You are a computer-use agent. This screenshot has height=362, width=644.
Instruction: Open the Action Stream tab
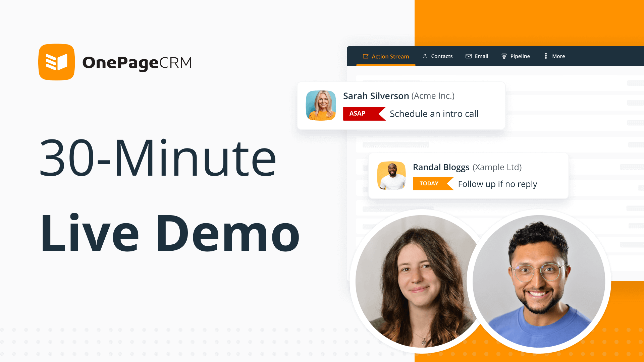tap(385, 56)
